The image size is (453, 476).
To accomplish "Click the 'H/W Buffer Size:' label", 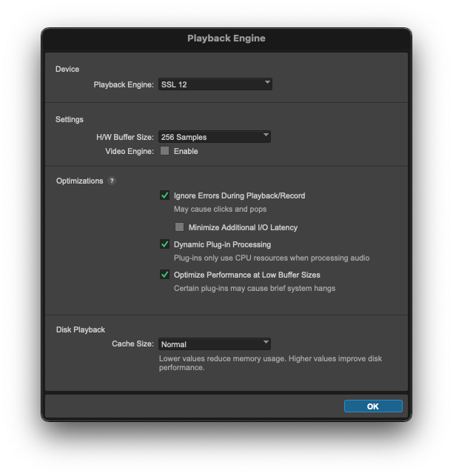I will coord(125,137).
